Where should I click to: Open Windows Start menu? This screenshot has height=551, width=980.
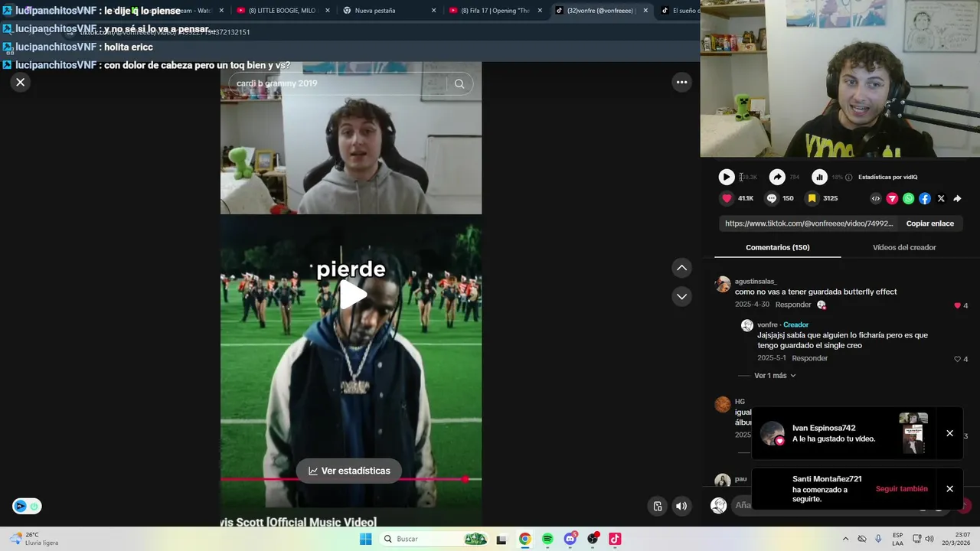pos(366,539)
